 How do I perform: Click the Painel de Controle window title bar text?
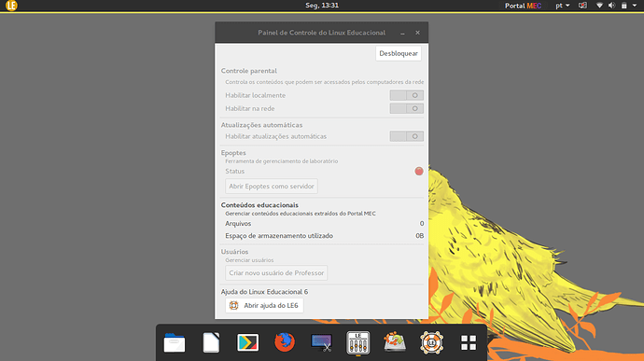(x=322, y=33)
